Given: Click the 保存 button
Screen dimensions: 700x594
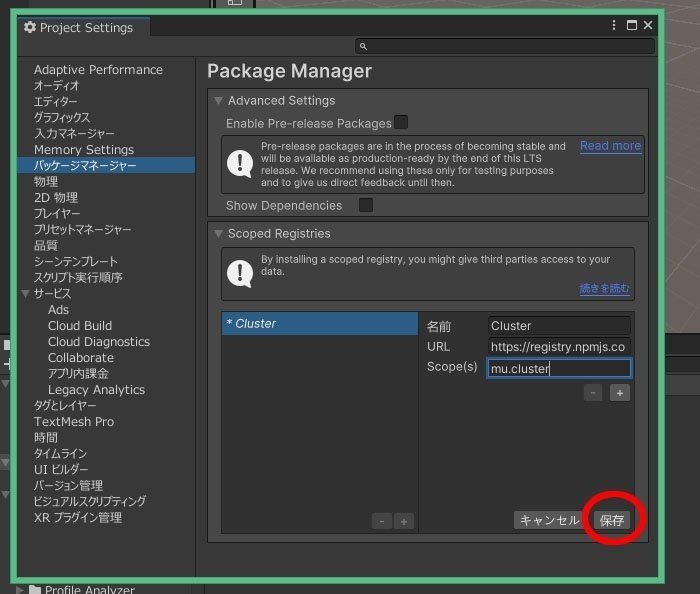Looking at the screenshot, I should 612,520.
